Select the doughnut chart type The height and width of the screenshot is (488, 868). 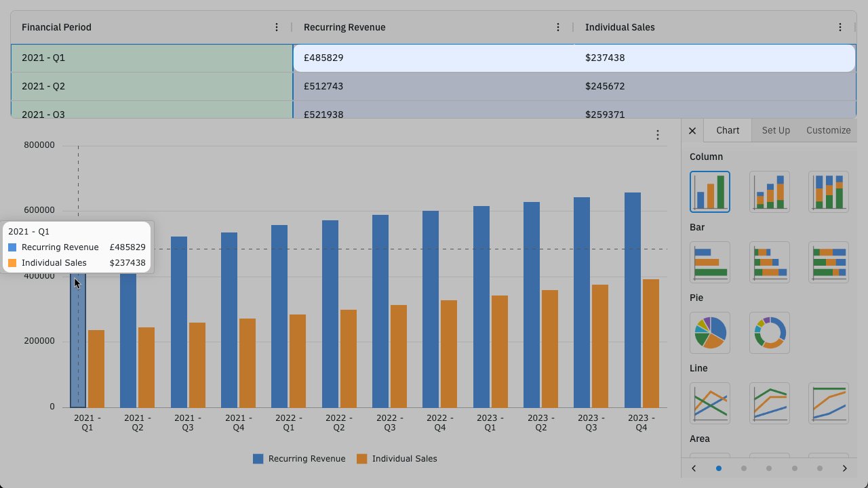pos(769,333)
